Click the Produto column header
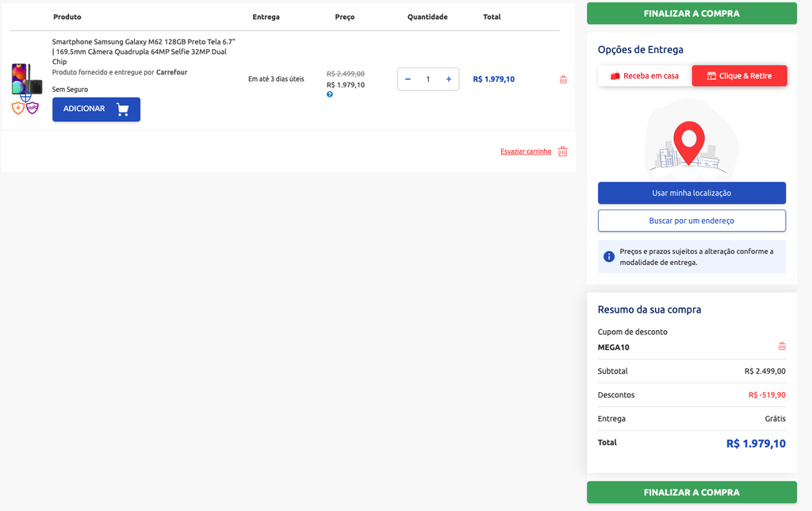Screen dimensions: 812x511 (x=67, y=17)
